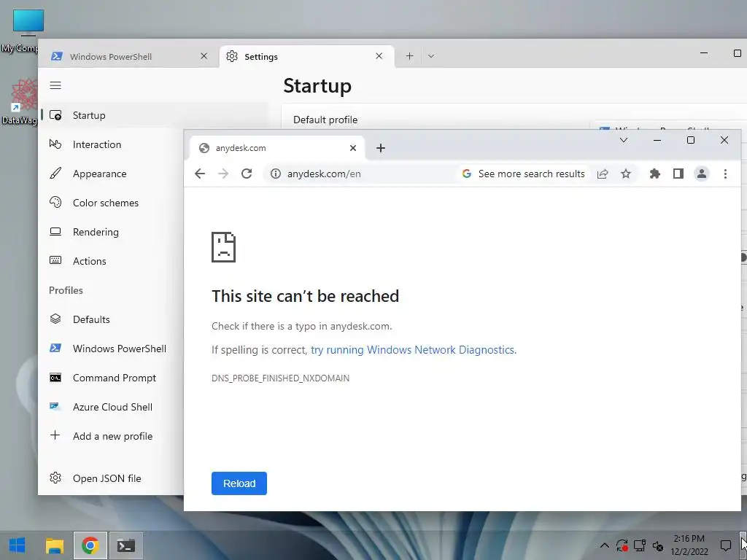Open Chrome profile avatar
Viewport: 747px width, 560px height.
(x=701, y=174)
